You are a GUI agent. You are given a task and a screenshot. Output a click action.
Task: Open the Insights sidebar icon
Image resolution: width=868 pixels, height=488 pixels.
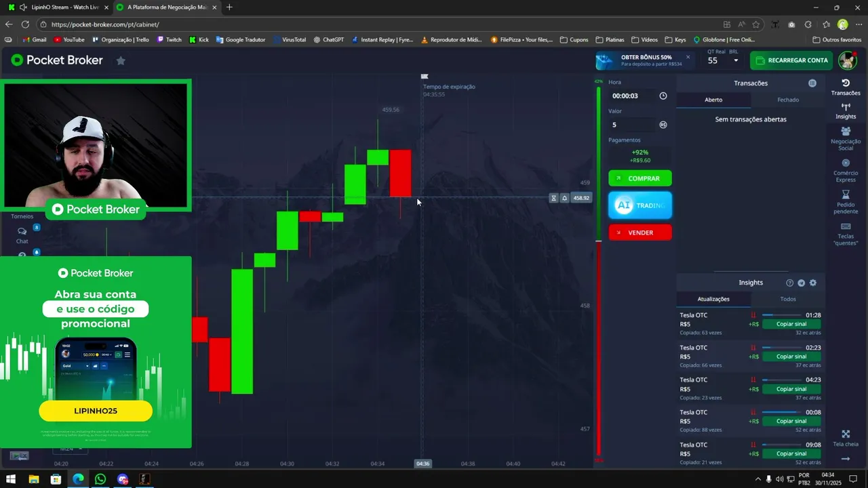846,111
